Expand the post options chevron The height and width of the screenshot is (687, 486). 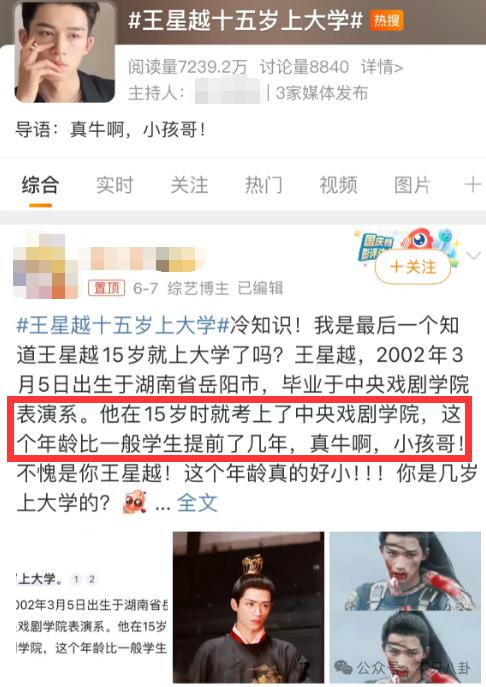coord(474,255)
